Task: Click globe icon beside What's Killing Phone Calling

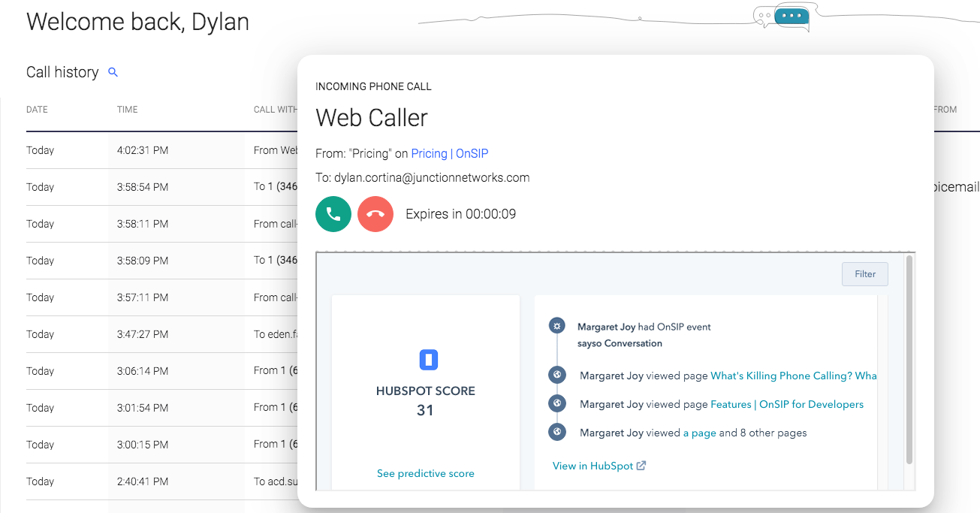Action: 556,376
